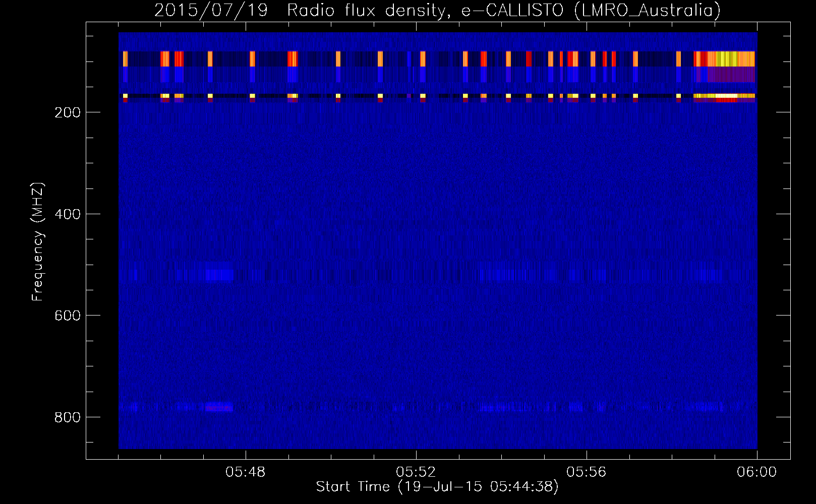Click the 800 frequency tick label
816x504 pixels.
tap(68, 417)
